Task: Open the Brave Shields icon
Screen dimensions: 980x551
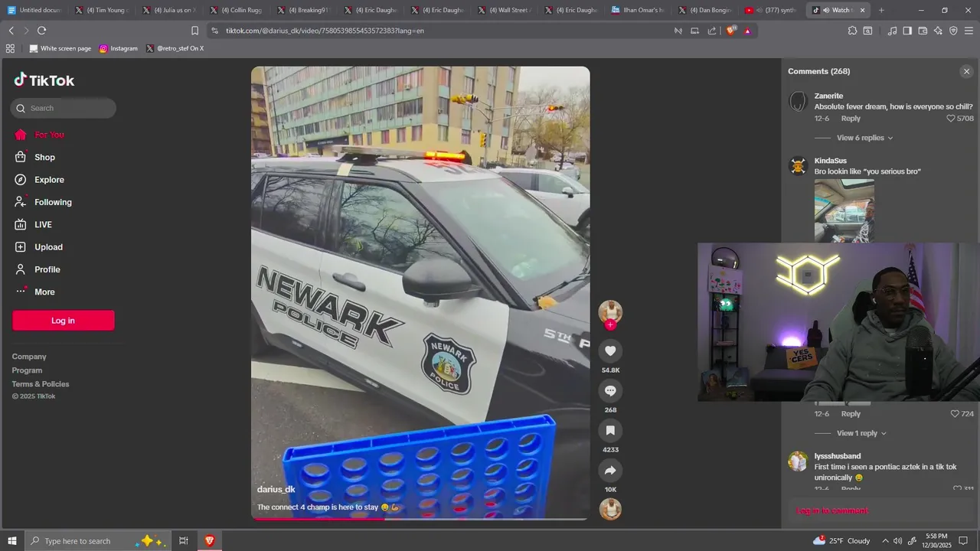Action: 730,31
